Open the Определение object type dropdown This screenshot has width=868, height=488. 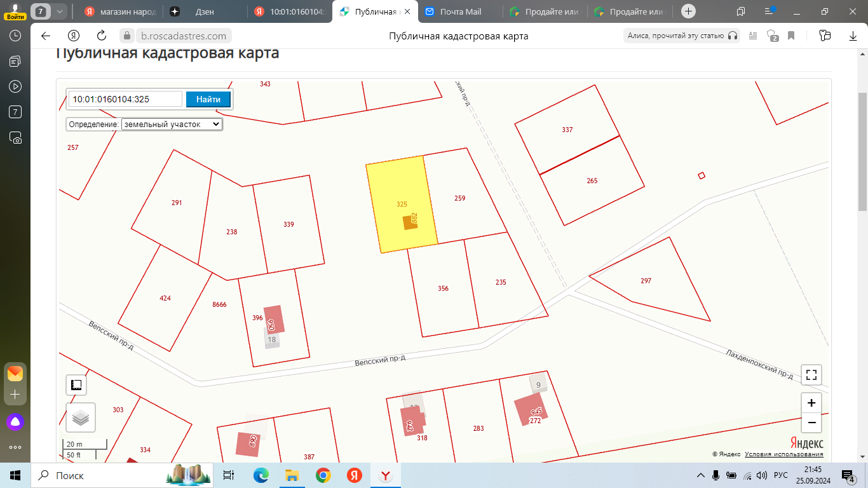pyautogui.click(x=172, y=125)
